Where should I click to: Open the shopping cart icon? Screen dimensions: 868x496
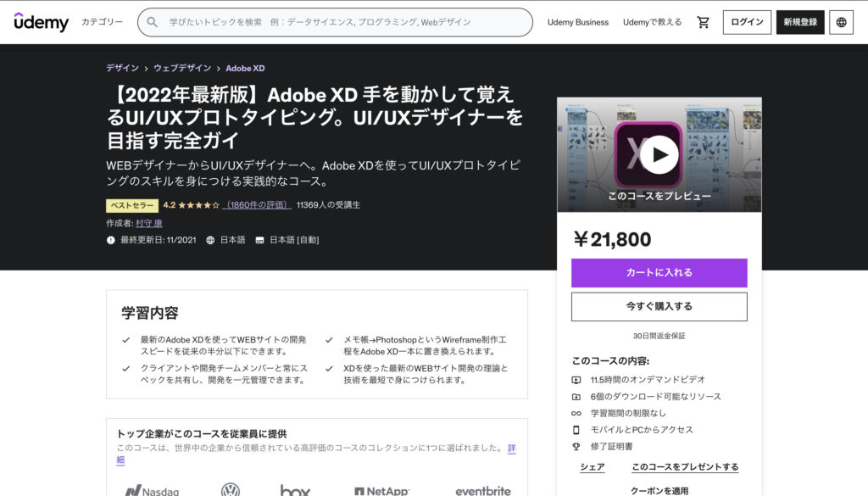tap(703, 22)
